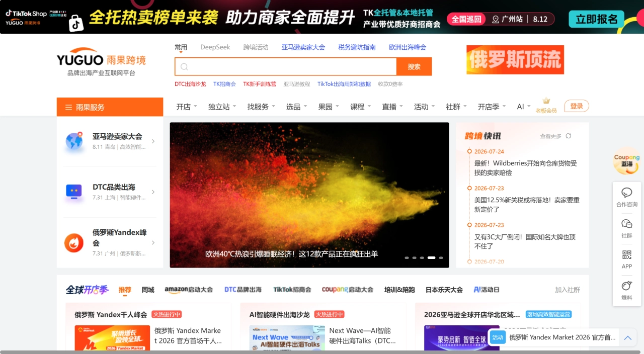Screen dimensions: 644x354
Task: Select the 常用 search tab
Action: click(x=181, y=47)
